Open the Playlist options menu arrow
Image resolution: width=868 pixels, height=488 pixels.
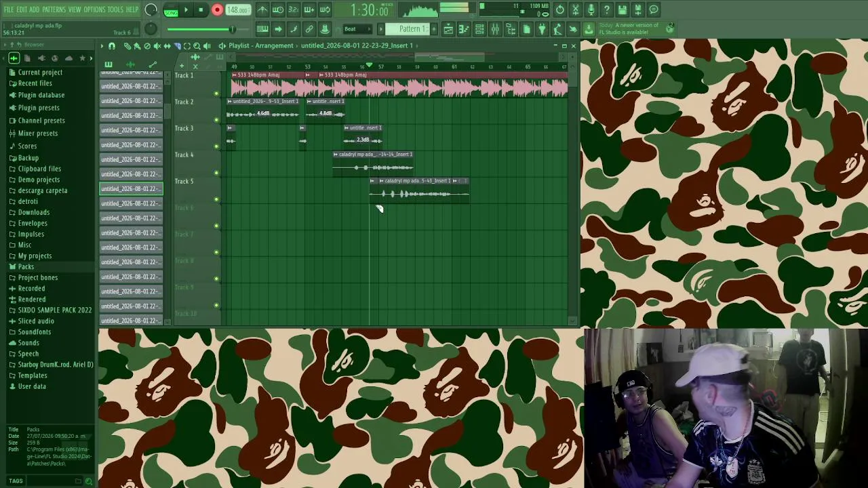pos(102,46)
